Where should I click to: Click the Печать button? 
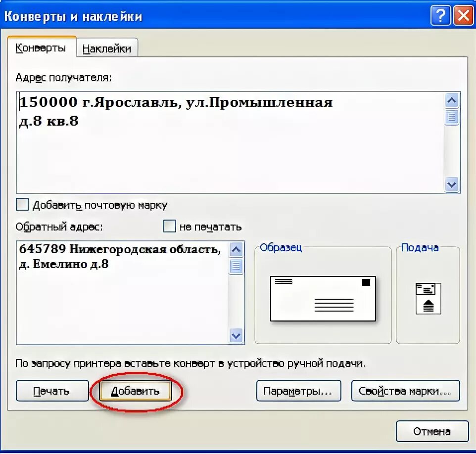click(52, 390)
